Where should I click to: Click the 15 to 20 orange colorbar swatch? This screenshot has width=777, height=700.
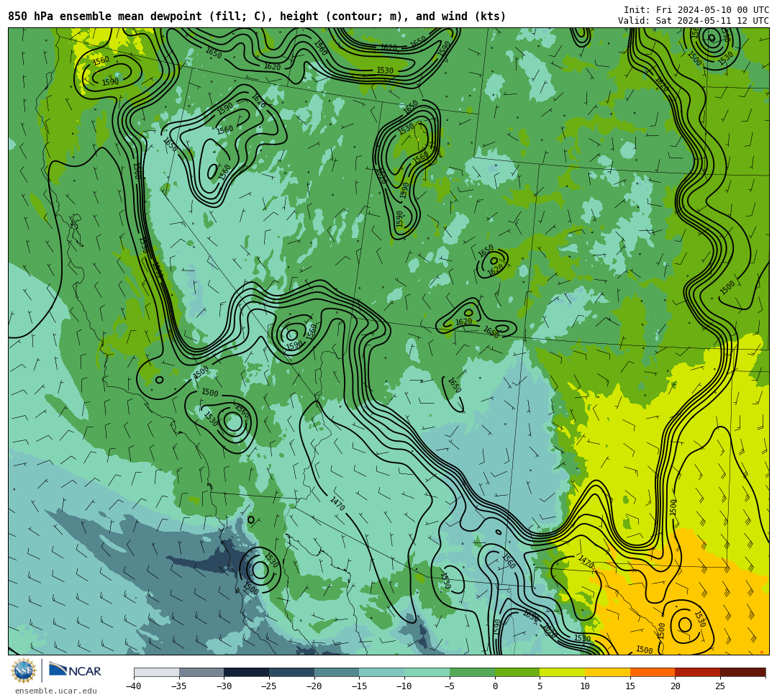(x=653, y=672)
